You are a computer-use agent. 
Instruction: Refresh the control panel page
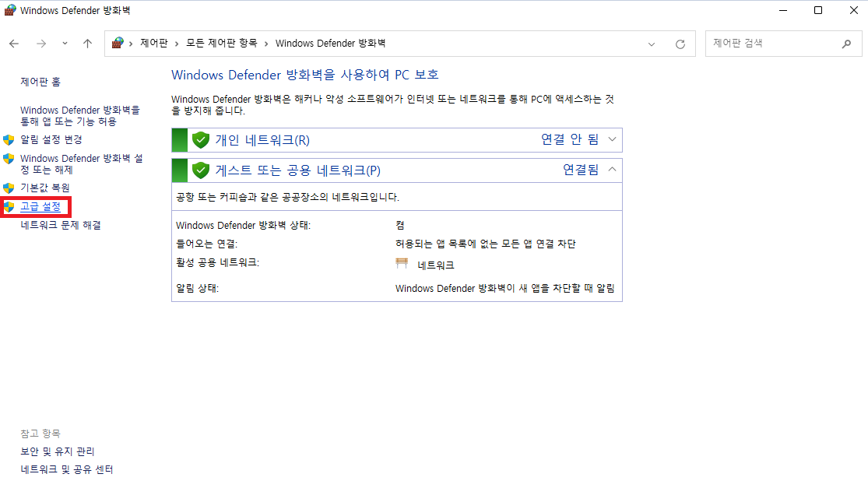[x=680, y=44]
